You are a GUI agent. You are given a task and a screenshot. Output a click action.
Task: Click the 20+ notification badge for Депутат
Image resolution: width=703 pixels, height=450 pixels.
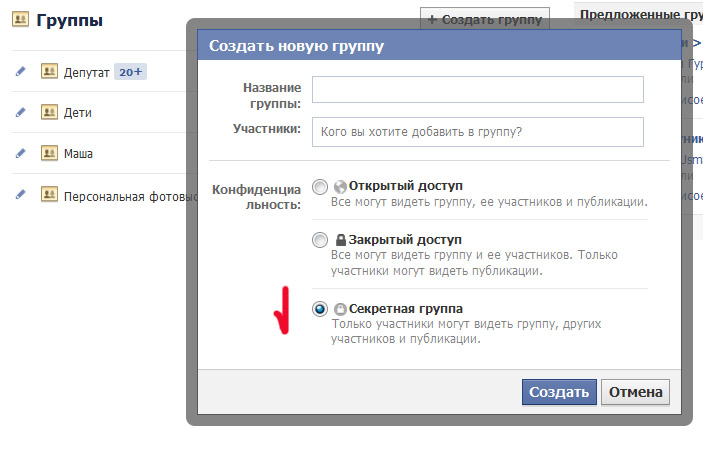tap(130, 72)
